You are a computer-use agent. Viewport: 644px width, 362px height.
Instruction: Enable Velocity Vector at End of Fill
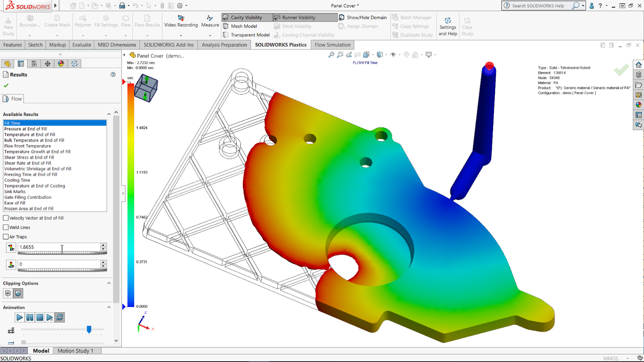[x=5, y=218]
